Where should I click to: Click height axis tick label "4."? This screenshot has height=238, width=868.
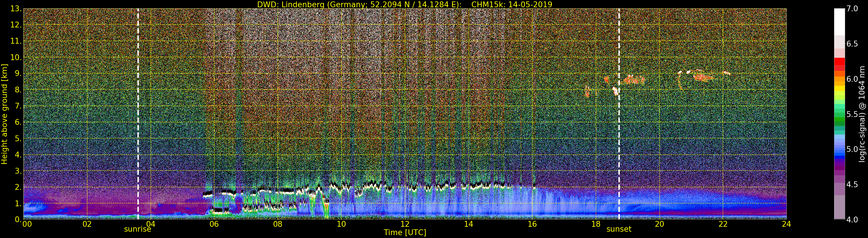tap(18, 155)
